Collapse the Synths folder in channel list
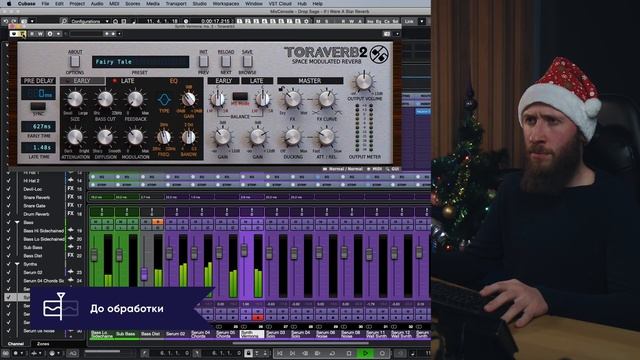The image size is (640, 360). click(x=17, y=264)
